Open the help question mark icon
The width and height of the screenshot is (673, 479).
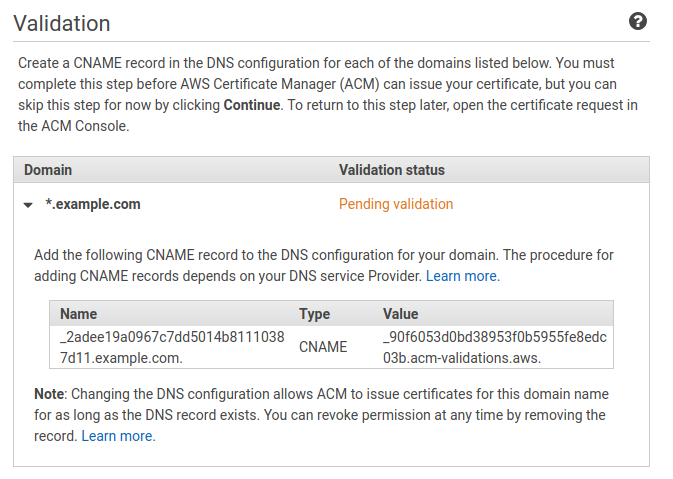pyautogui.click(x=638, y=21)
